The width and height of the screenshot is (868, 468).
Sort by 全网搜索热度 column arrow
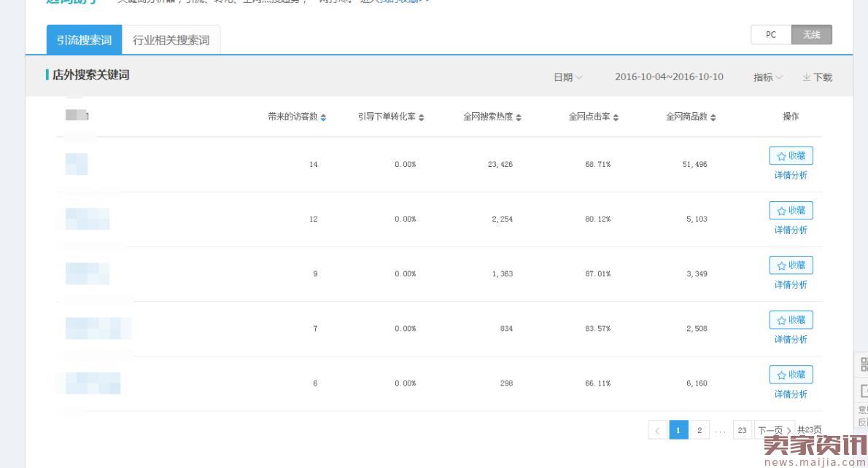[519, 117]
